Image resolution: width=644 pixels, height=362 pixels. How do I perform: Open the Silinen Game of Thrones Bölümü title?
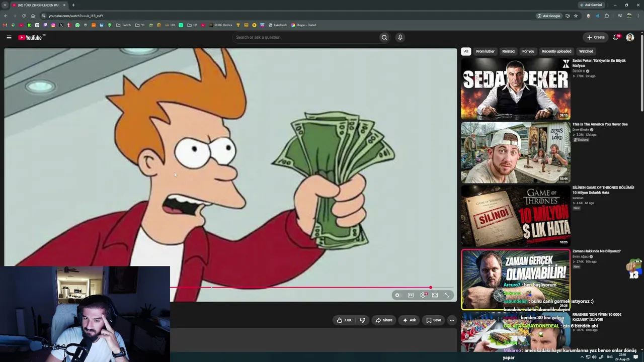click(603, 190)
